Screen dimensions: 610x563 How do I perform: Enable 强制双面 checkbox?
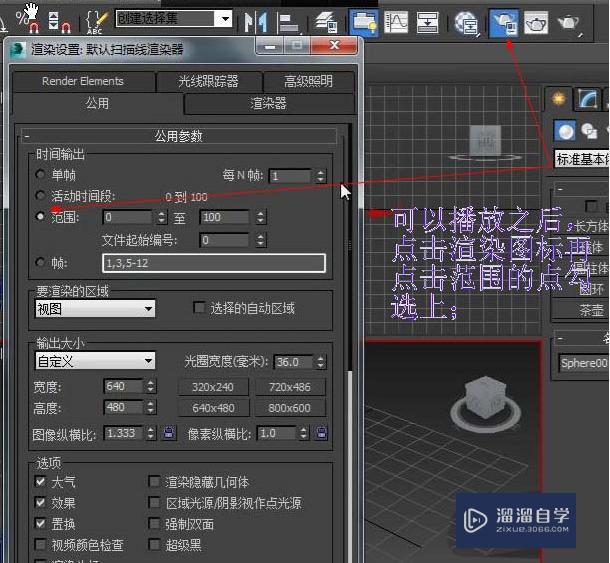(154, 523)
